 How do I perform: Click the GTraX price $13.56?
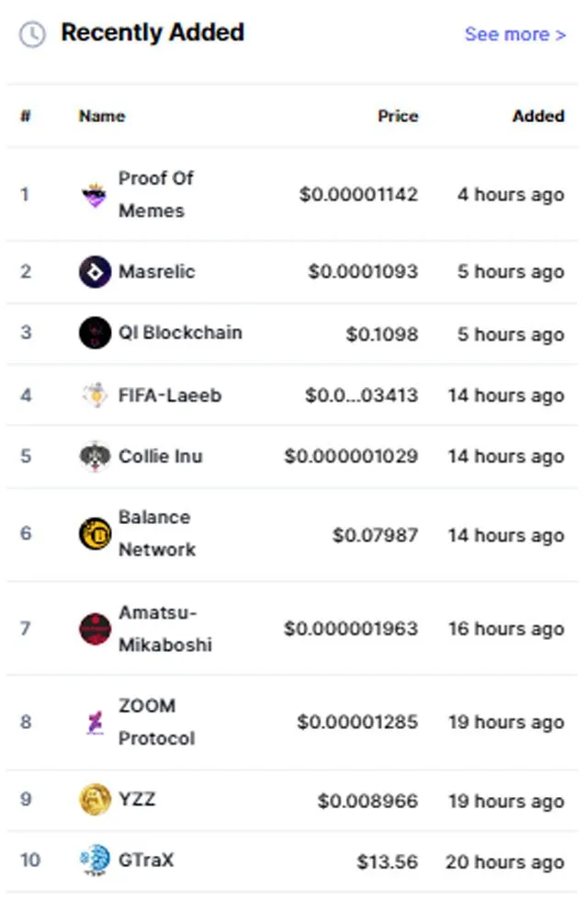(388, 861)
